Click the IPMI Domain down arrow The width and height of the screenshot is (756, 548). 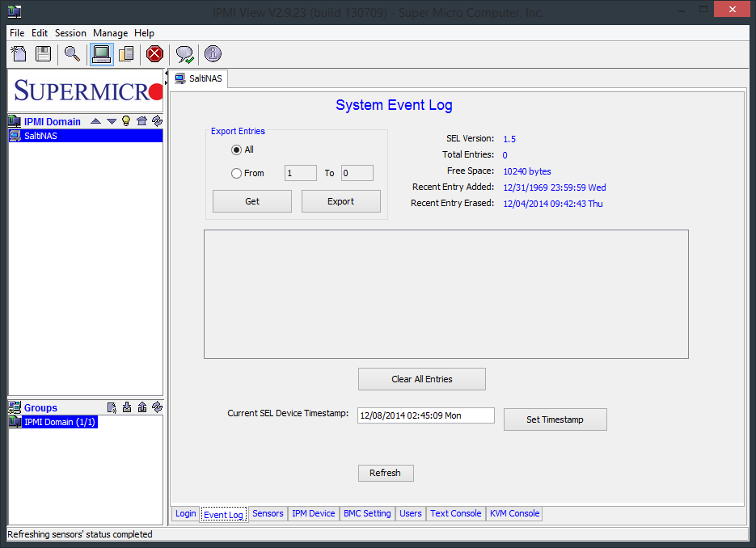(112, 121)
